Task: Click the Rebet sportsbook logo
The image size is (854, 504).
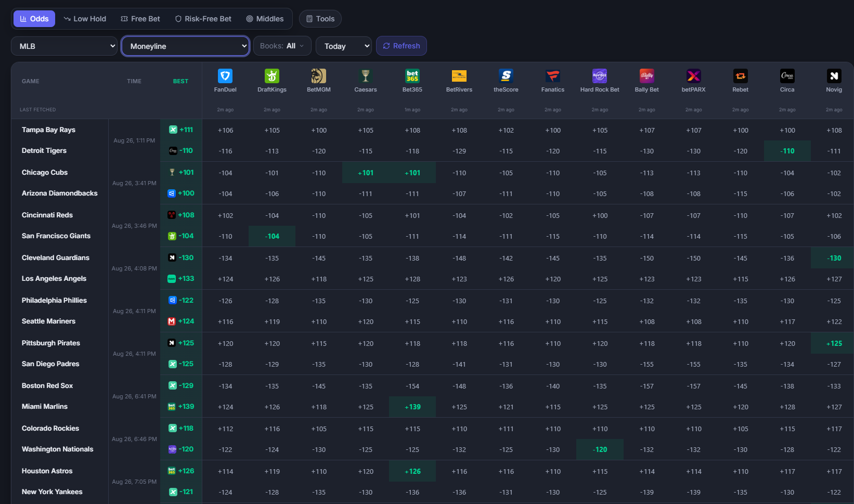Action: pos(741,76)
